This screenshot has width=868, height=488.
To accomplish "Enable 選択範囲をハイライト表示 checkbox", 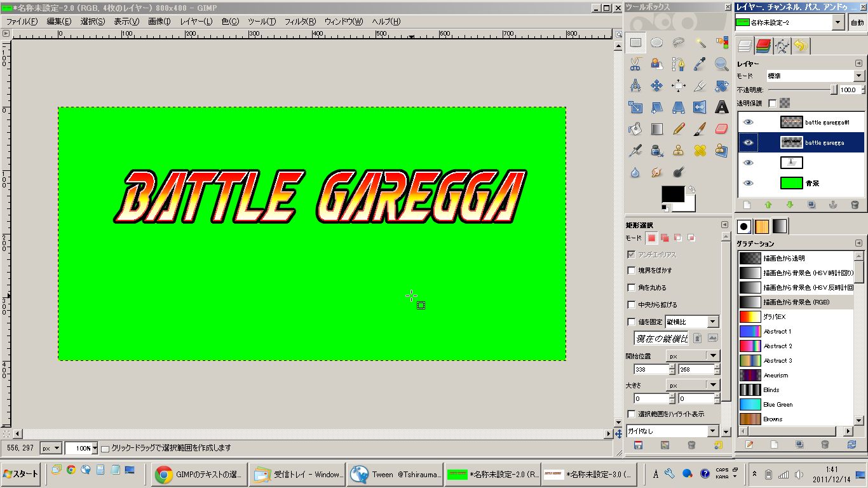I will click(x=631, y=414).
